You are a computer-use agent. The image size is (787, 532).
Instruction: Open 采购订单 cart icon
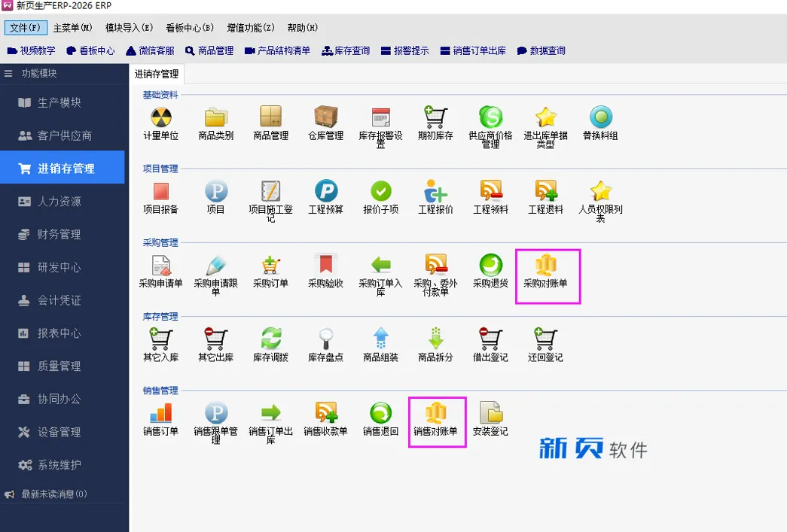point(270,265)
